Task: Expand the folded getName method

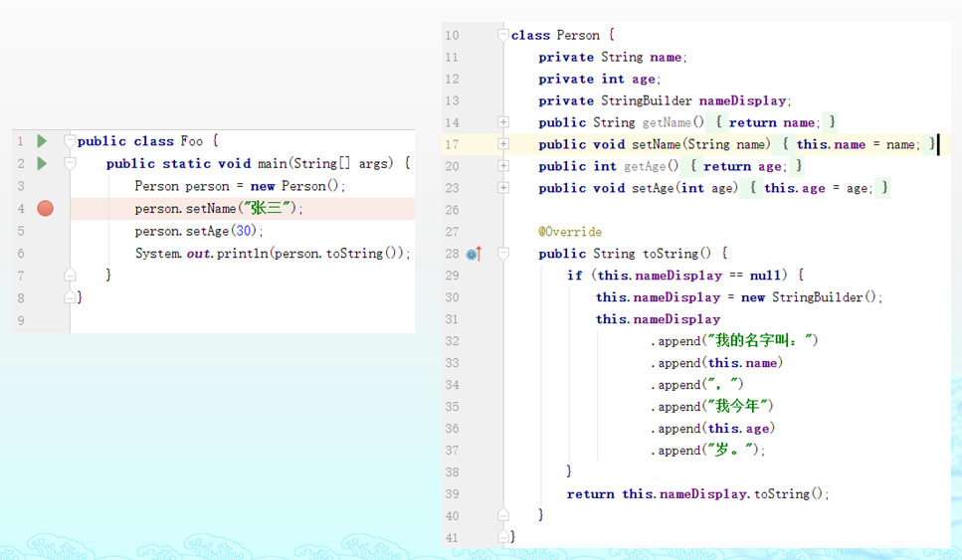Action: pos(503,122)
